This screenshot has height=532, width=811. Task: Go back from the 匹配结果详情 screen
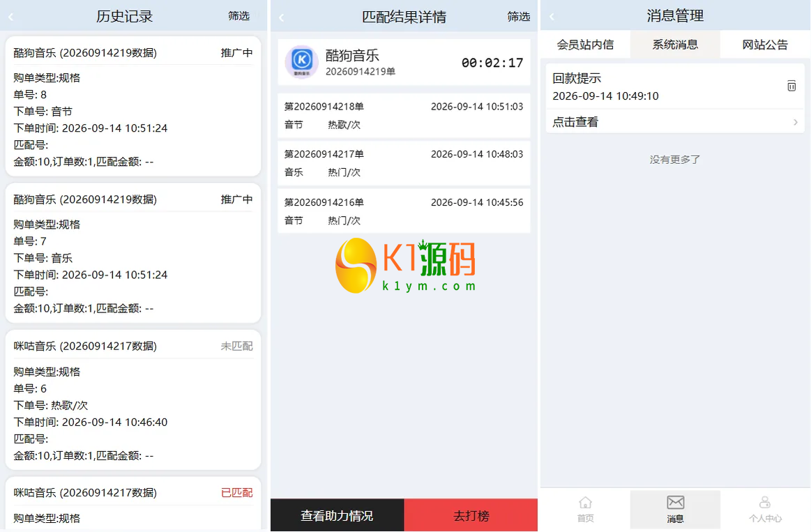point(281,17)
